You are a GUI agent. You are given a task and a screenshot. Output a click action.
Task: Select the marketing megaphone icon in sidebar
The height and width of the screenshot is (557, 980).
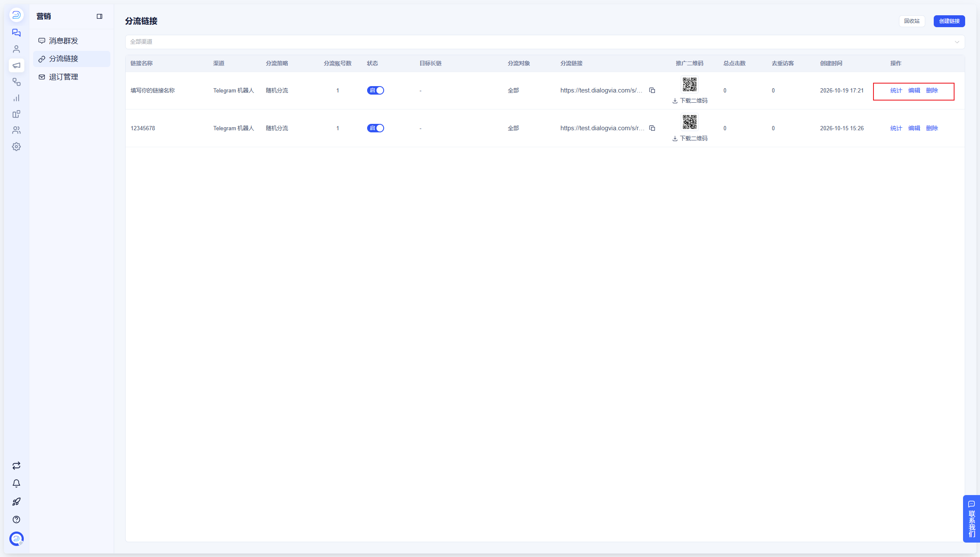pos(16,65)
